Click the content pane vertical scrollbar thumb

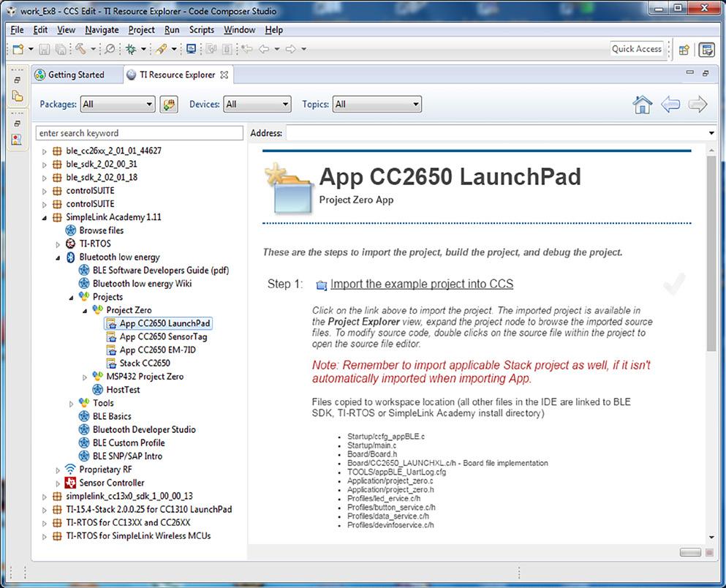pos(711,254)
